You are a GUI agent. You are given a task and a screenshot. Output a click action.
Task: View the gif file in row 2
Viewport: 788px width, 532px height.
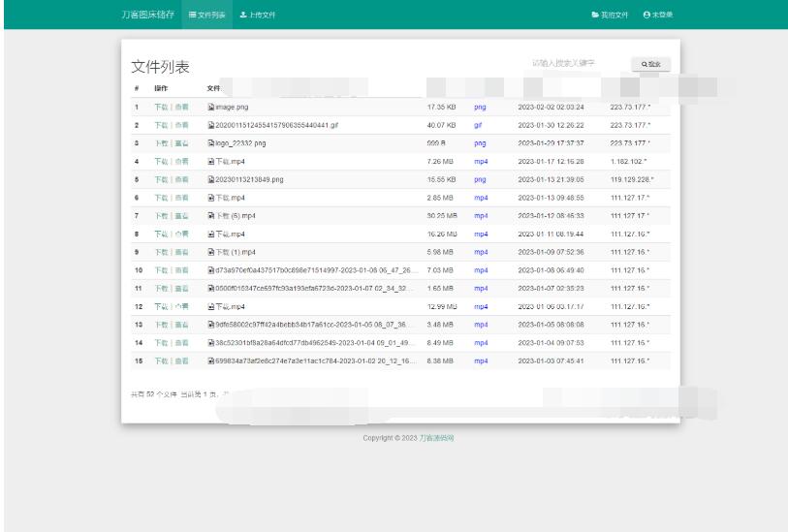coord(181,125)
